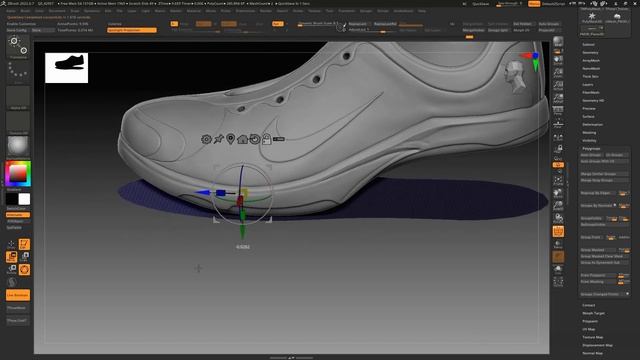Pick a color in the color picker square
Screen dimensions: 640x360
pyautogui.click(x=18, y=173)
